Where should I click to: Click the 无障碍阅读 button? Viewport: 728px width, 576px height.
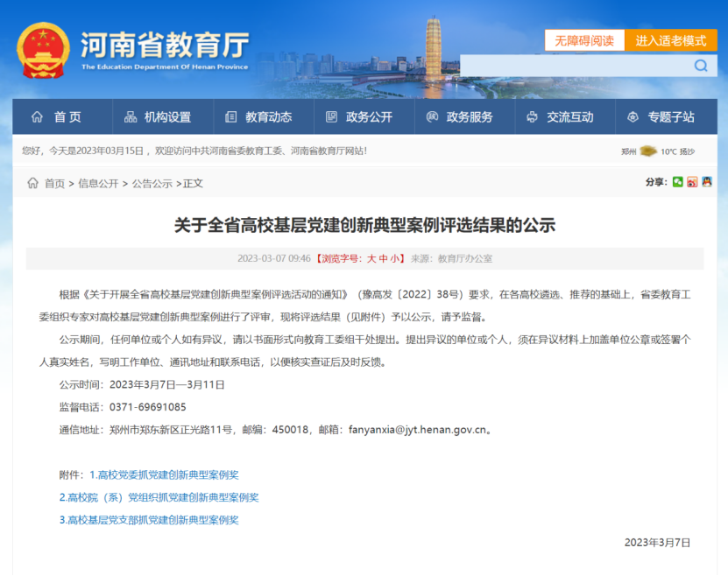(584, 40)
